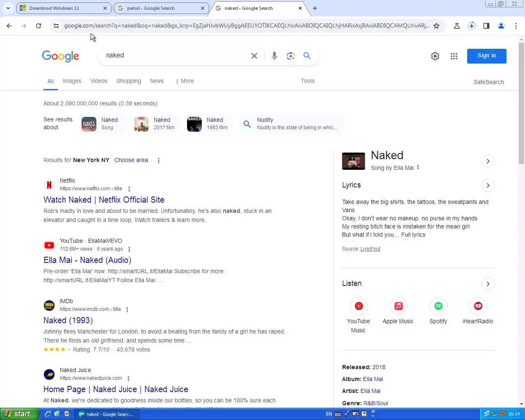Open new tab with plus button
Viewport: 525px width, 420px height.
315,8
